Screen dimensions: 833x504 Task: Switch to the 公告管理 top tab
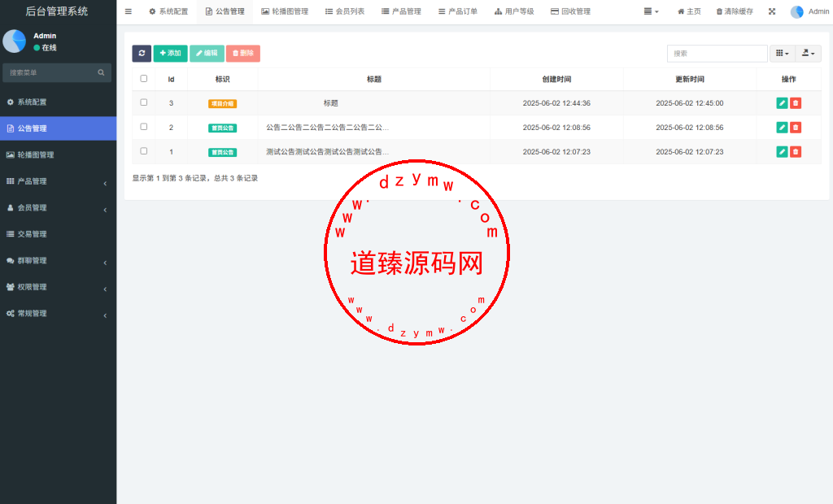tap(225, 11)
